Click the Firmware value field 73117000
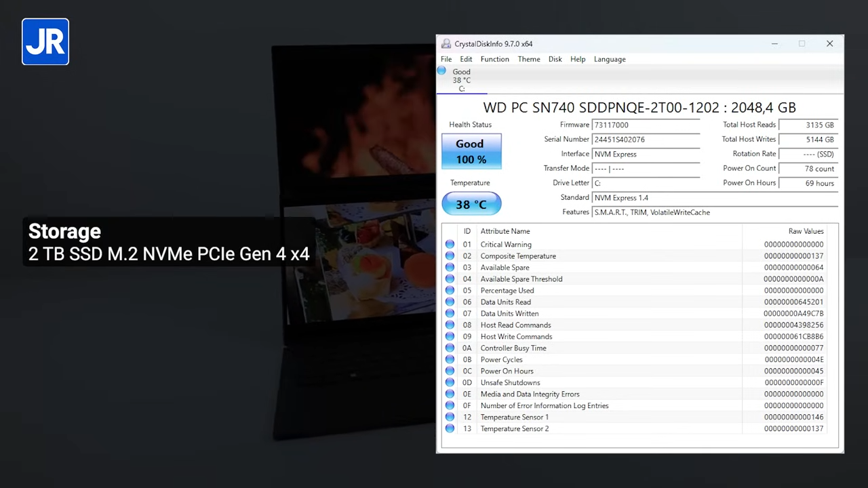Viewport: 868px width, 488px height. click(x=646, y=125)
